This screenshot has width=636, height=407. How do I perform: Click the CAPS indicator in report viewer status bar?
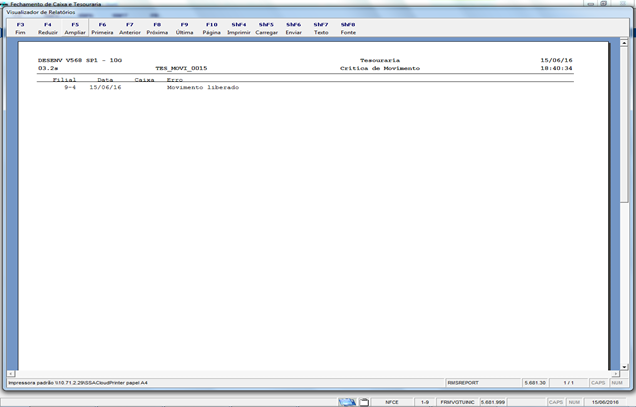coord(597,383)
